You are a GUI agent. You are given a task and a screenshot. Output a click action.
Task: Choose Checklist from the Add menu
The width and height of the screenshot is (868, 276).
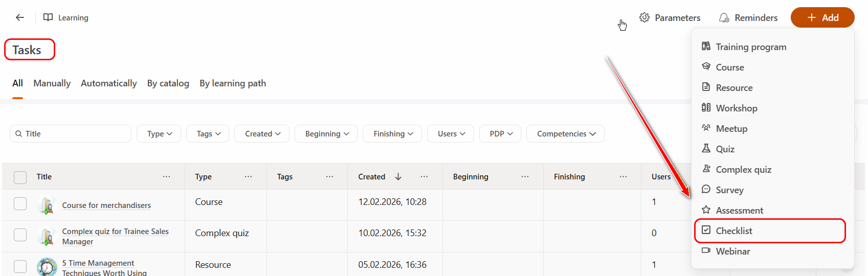click(733, 231)
